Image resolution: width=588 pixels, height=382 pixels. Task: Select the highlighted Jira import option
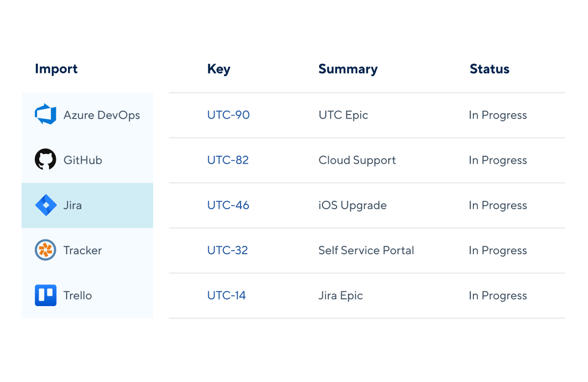point(87,205)
